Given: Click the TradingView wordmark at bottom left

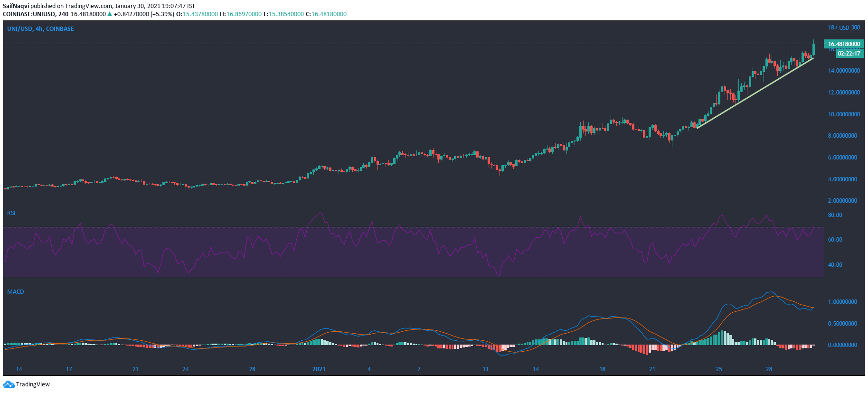Looking at the screenshot, I should 33,384.
